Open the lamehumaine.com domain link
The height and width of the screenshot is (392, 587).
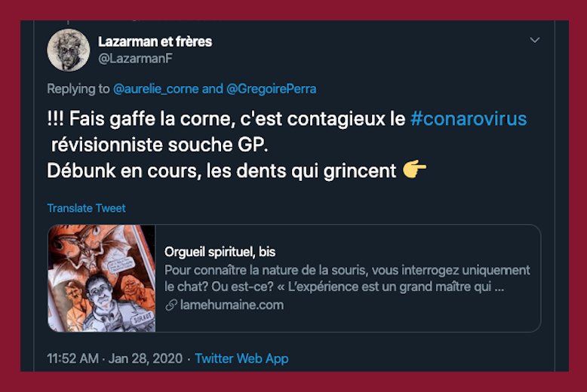pyautogui.click(x=232, y=305)
